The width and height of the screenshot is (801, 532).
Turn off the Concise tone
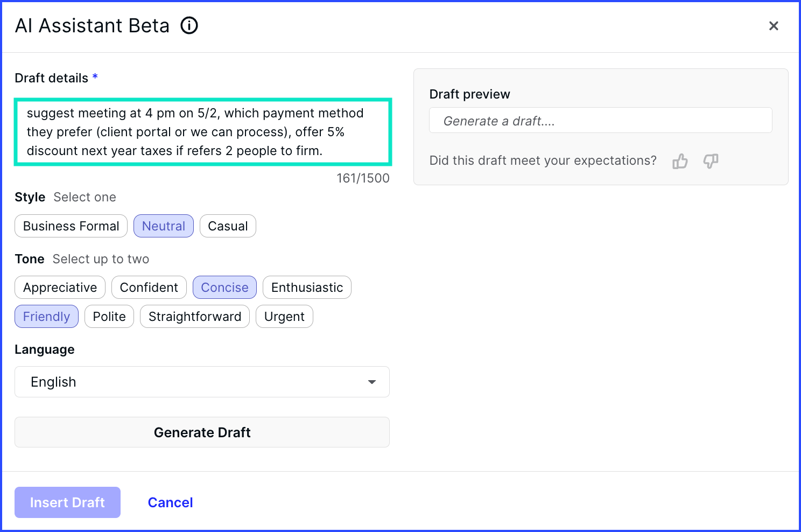coord(224,288)
